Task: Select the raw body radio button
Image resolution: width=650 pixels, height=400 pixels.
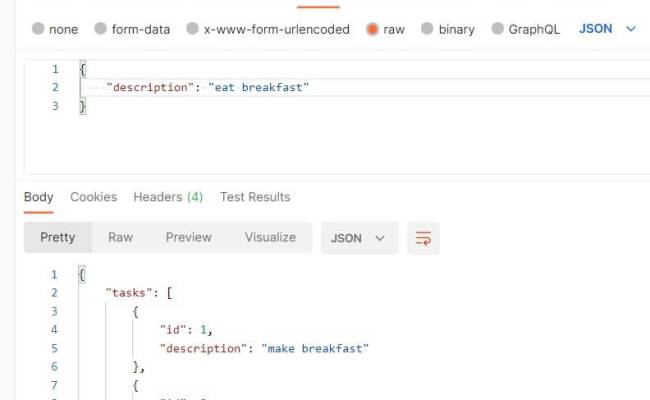Action: coord(372,29)
